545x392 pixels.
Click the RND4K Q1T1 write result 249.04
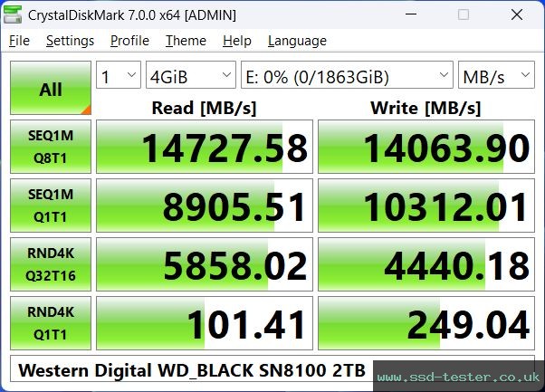[426, 323]
